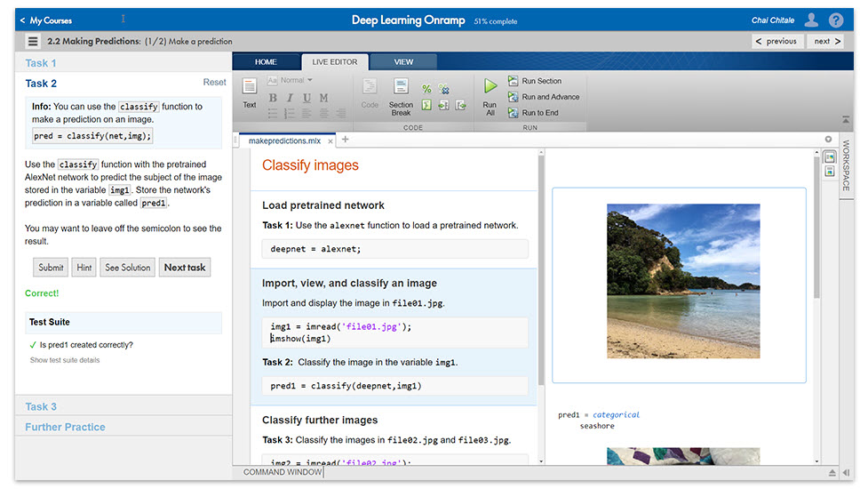Screen dimensions: 868x489
Task: Click the code pane vertical scrollbar
Action: pyautogui.click(x=541, y=269)
